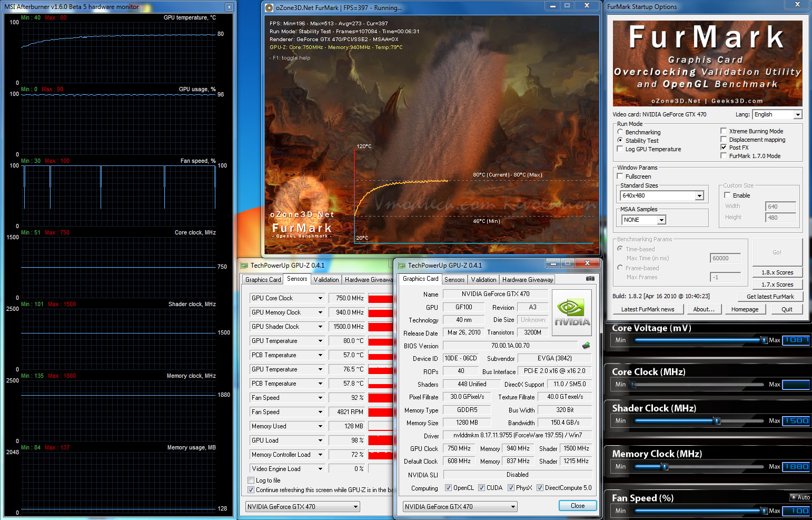The width and height of the screenshot is (812, 520).
Task: Close the FurMark Startup Options window
Action: [x=797, y=5]
